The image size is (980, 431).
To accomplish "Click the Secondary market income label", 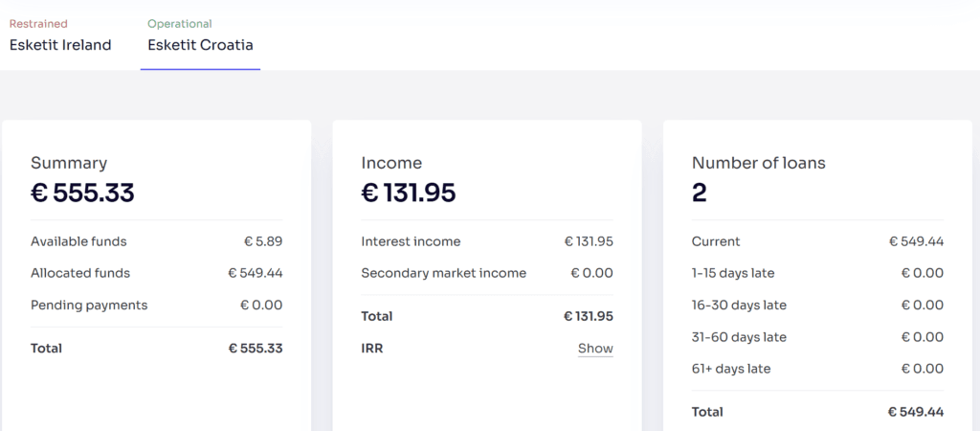I will point(444,273).
